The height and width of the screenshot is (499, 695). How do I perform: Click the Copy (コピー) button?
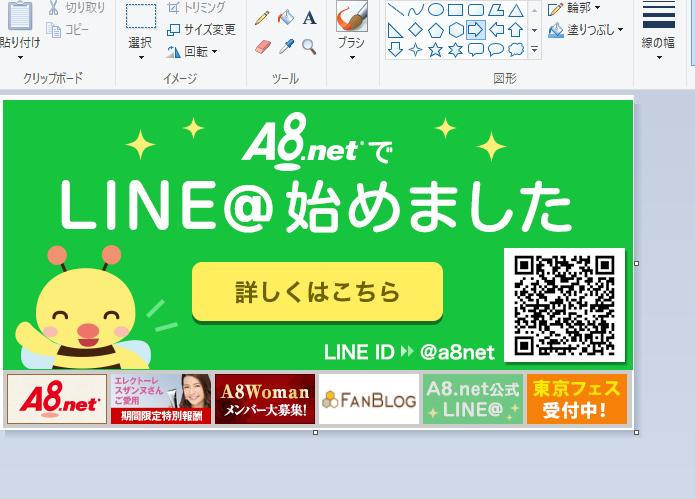67,30
